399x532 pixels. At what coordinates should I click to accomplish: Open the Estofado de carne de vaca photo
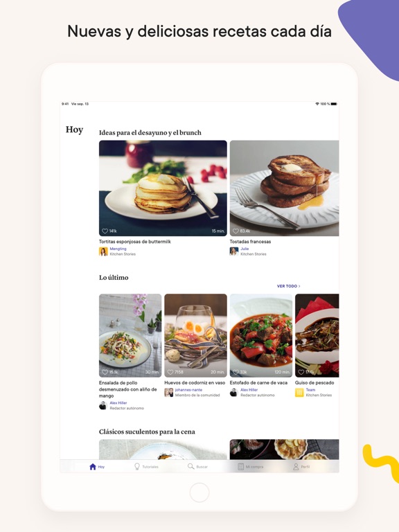point(261,335)
